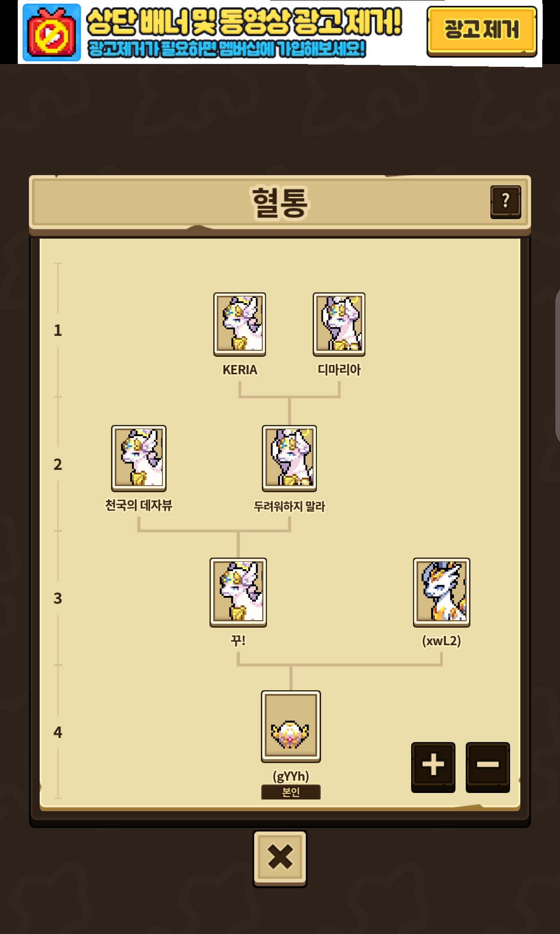Select the 디마리아 dragon portrait
This screenshot has height=934, width=560.
pos(339,325)
